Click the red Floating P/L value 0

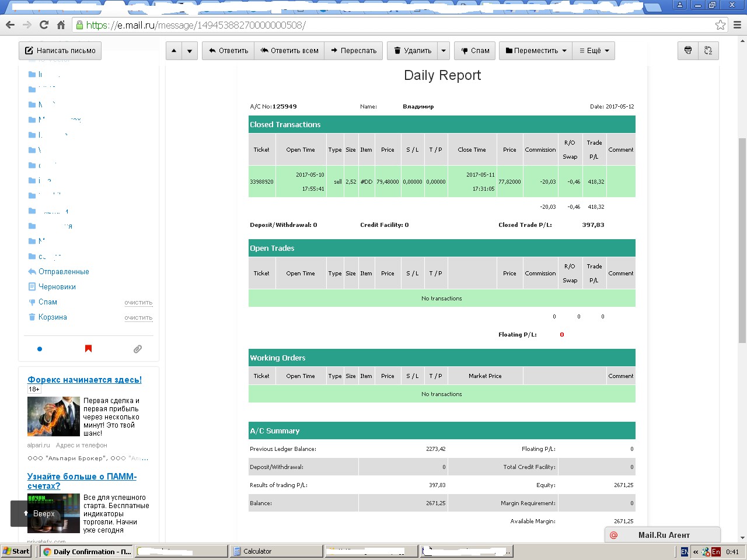pos(562,335)
